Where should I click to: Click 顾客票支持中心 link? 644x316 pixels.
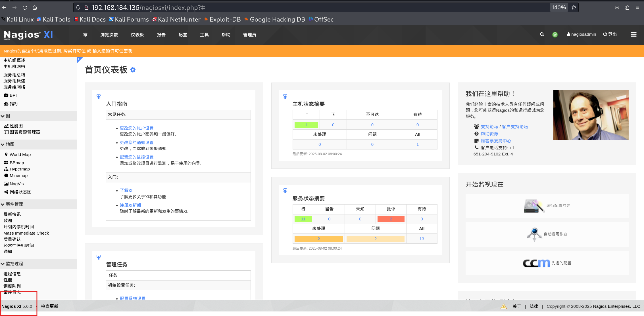pos(496,141)
